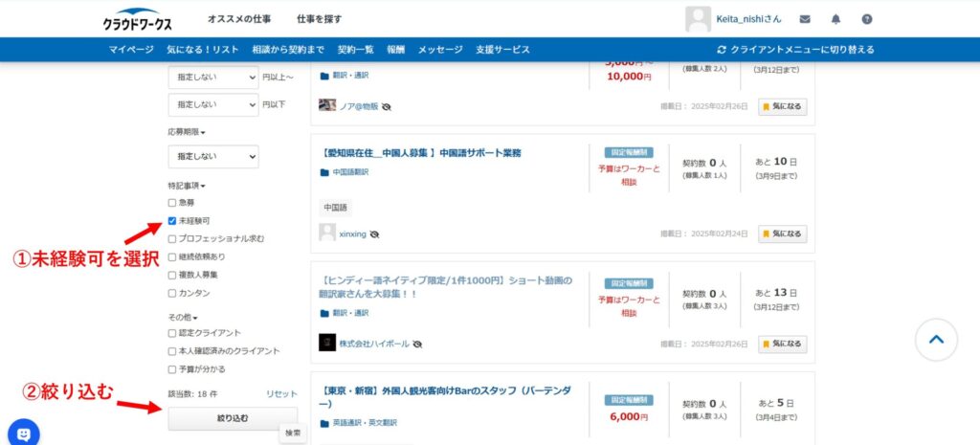980x445 pixels.
Task: Collapse the 応募期限 section header
Action: pyautogui.click(x=187, y=132)
